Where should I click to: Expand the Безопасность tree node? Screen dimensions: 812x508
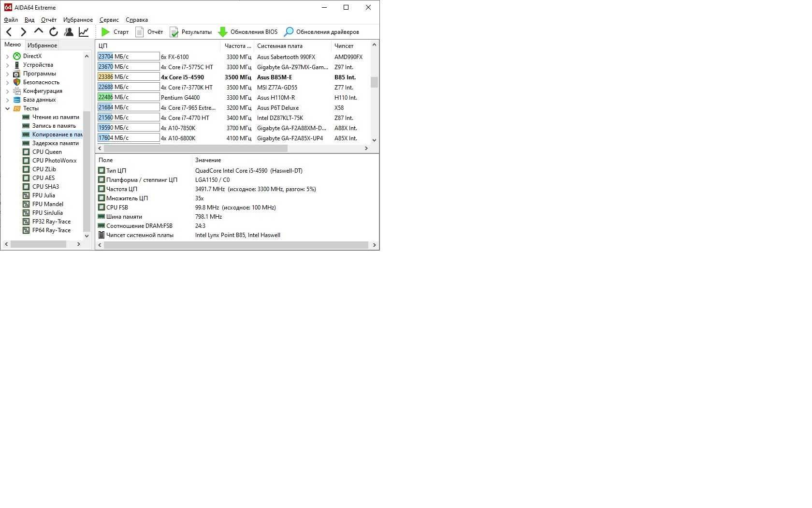[7, 83]
